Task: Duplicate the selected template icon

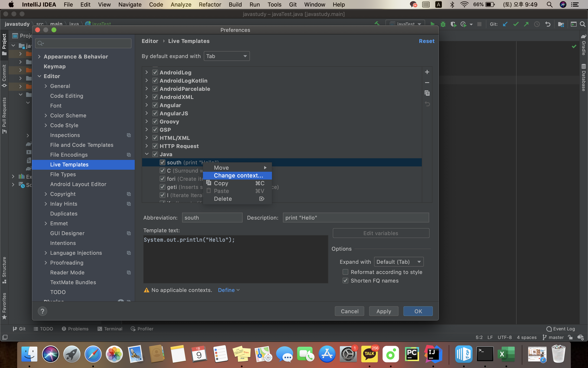Action: tap(427, 93)
